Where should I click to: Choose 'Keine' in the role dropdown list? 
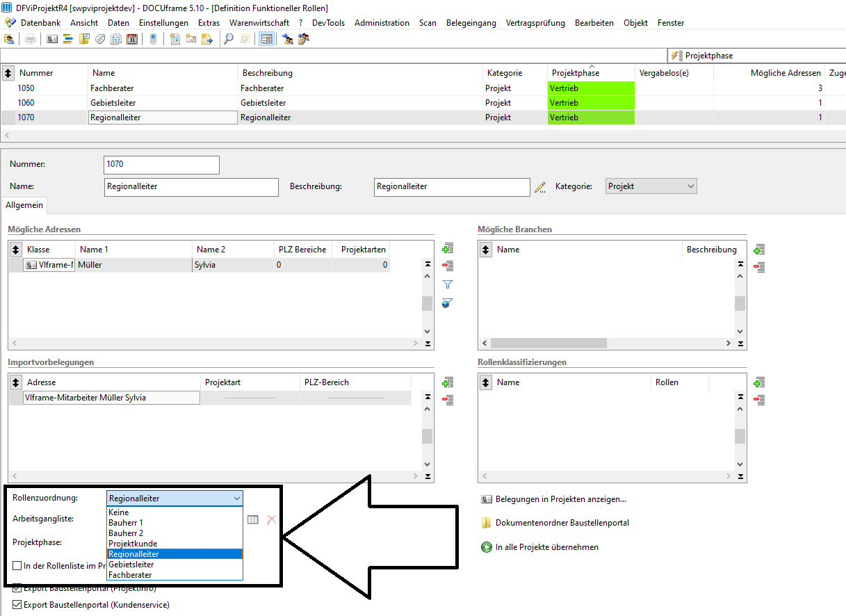(174, 512)
